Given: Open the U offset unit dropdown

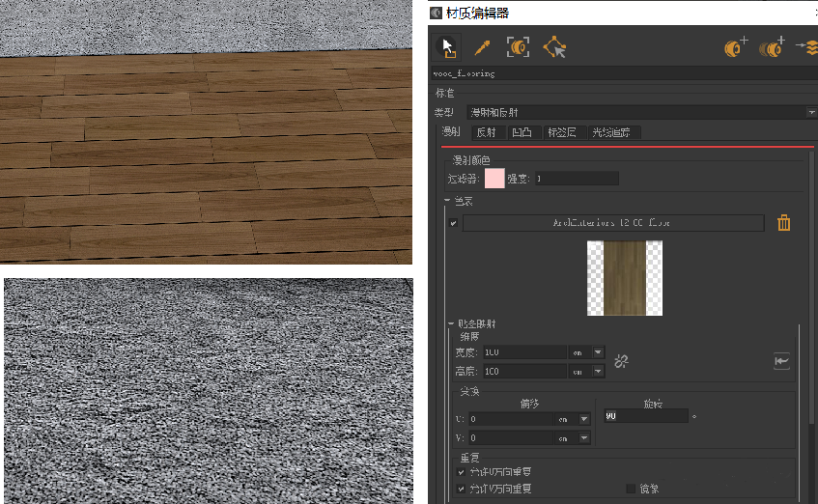Looking at the screenshot, I should click(x=583, y=419).
